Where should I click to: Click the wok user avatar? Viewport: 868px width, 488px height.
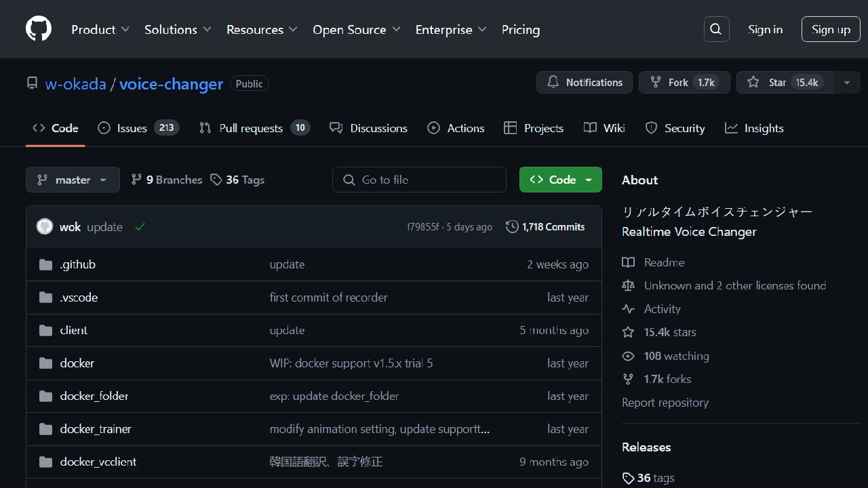click(x=45, y=227)
